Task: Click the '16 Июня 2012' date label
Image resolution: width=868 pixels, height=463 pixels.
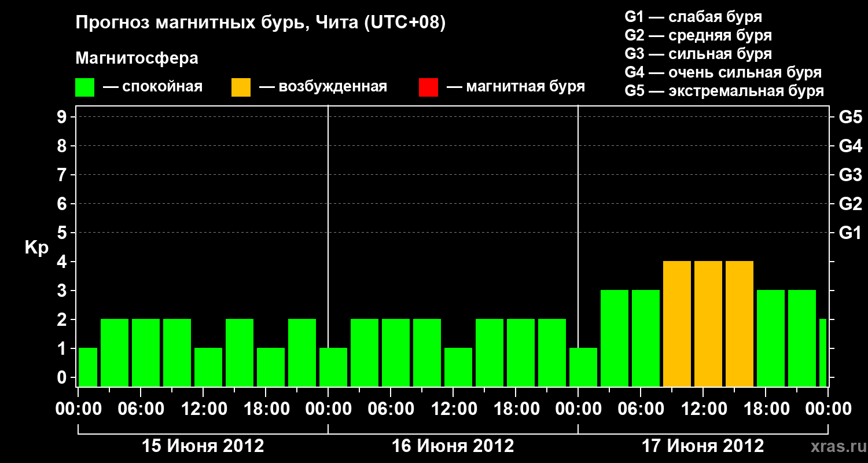Action: coord(453,446)
